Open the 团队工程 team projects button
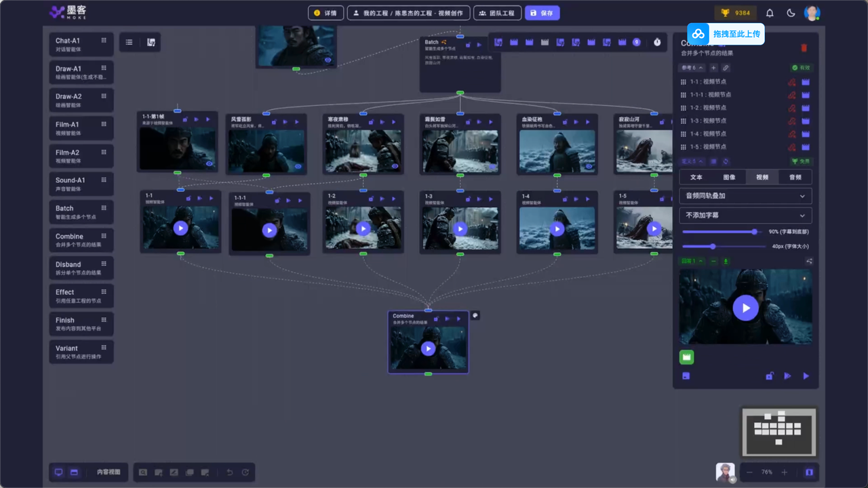868x488 pixels. pyautogui.click(x=497, y=13)
